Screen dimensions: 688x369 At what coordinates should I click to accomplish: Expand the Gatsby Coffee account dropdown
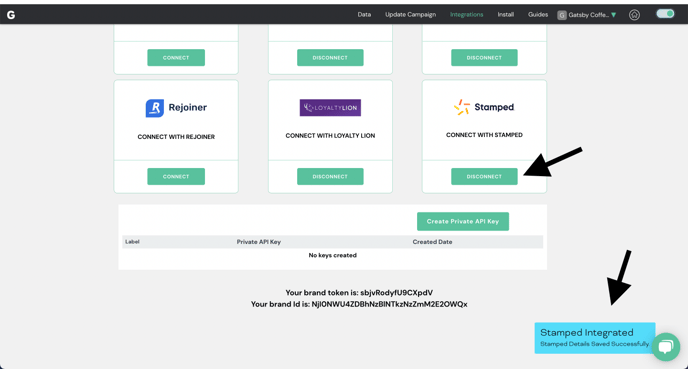point(613,15)
